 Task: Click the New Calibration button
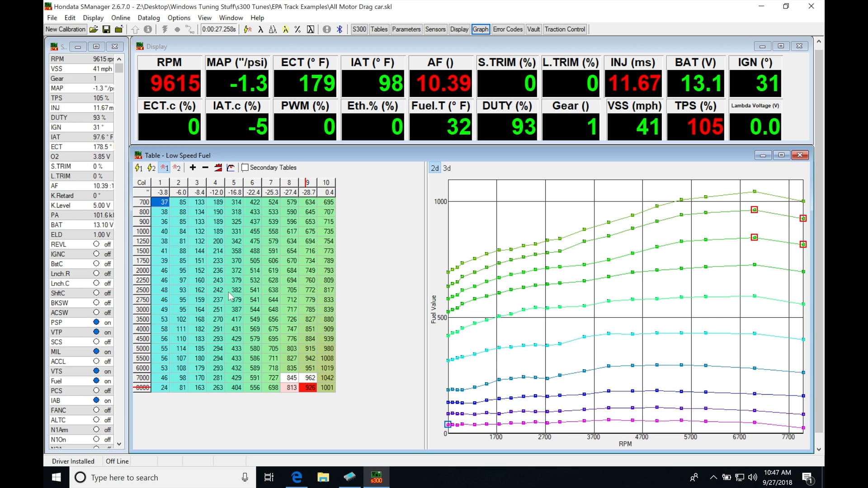pos(65,29)
